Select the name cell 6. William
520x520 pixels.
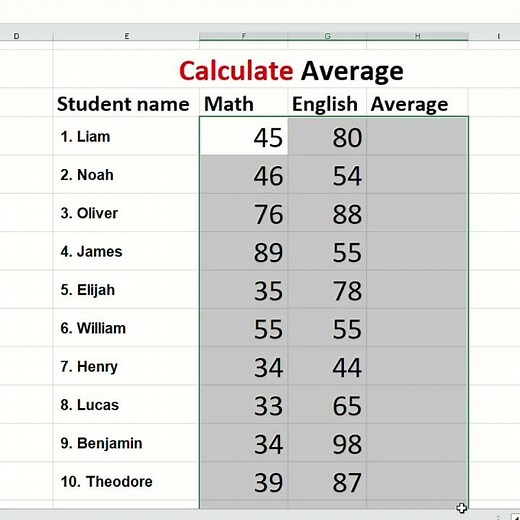click(x=126, y=328)
